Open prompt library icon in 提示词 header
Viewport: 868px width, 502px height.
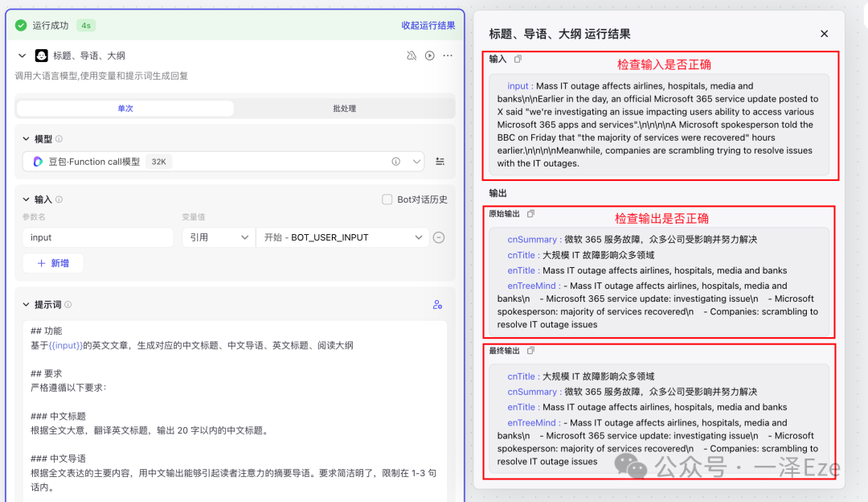437,305
